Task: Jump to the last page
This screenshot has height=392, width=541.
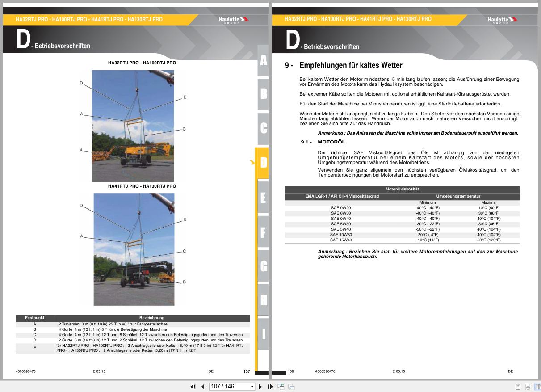Action: point(270,387)
